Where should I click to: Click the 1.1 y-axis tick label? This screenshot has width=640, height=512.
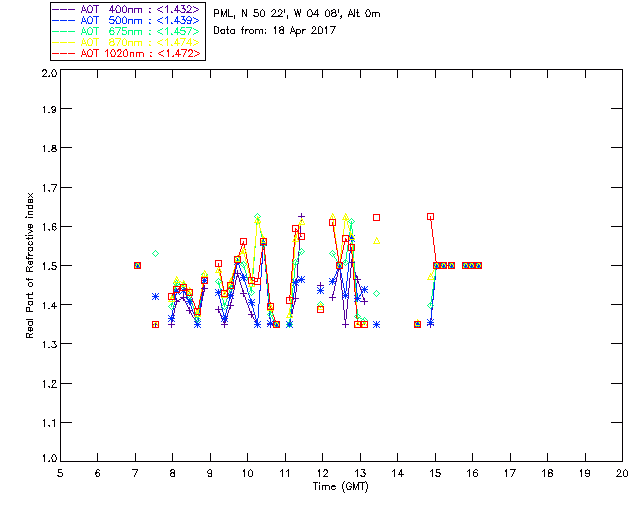[49, 423]
